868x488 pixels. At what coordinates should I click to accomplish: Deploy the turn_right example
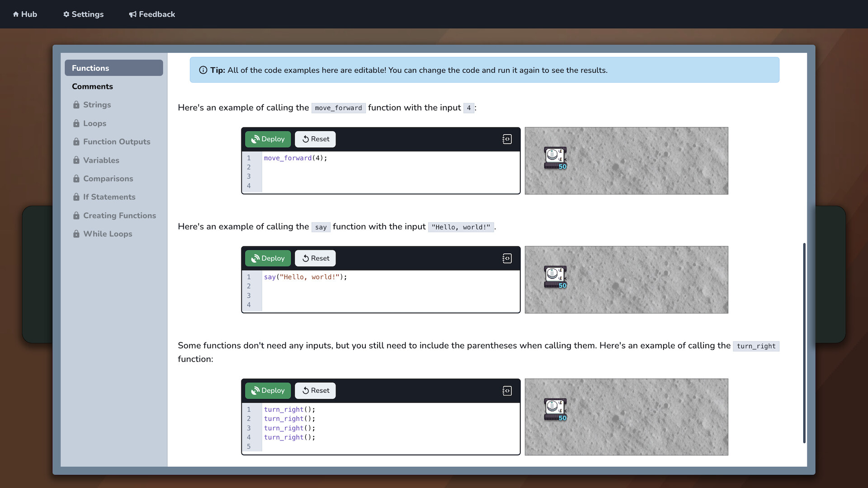pyautogui.click(x=268, y=390)
